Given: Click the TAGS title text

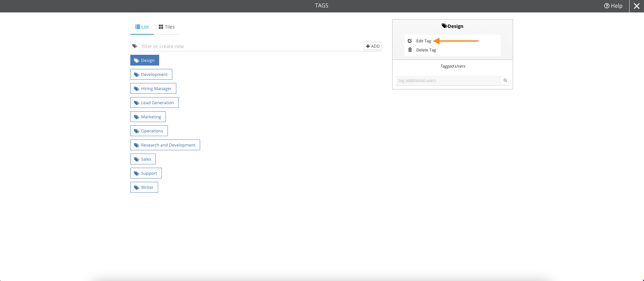Looking at the screenshot, I should (x=322, y=5).
